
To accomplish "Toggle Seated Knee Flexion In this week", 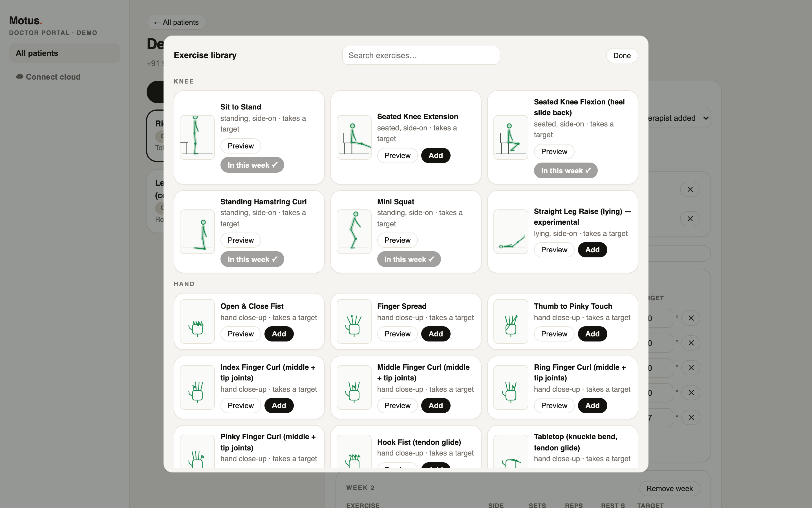I will (x=565, y=171).
